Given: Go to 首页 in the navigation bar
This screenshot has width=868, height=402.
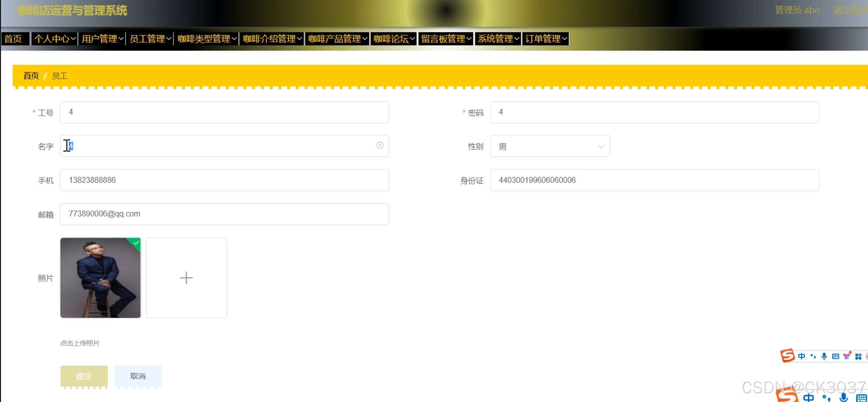Looking at the screenshot, I should [x=15, y=39].
